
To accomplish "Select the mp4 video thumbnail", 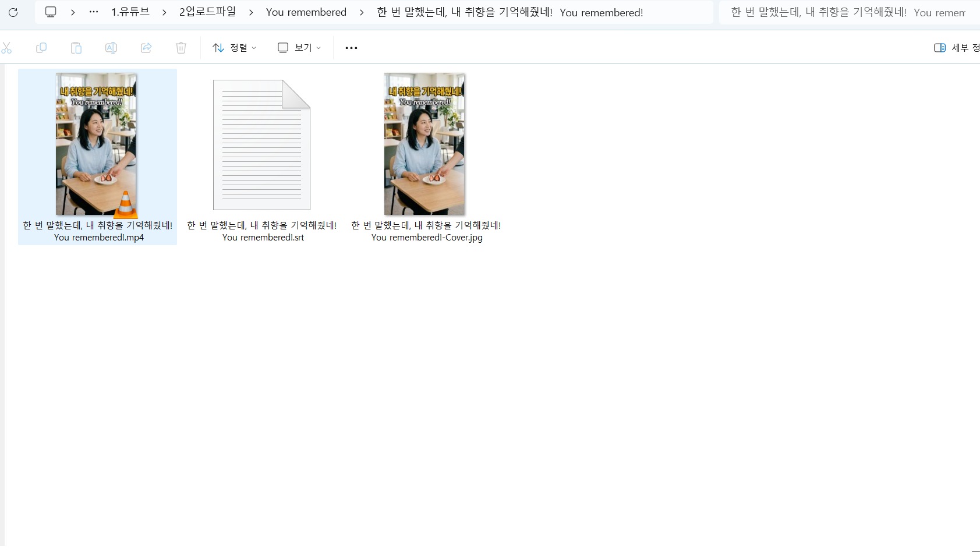I will tap(96, 144).
